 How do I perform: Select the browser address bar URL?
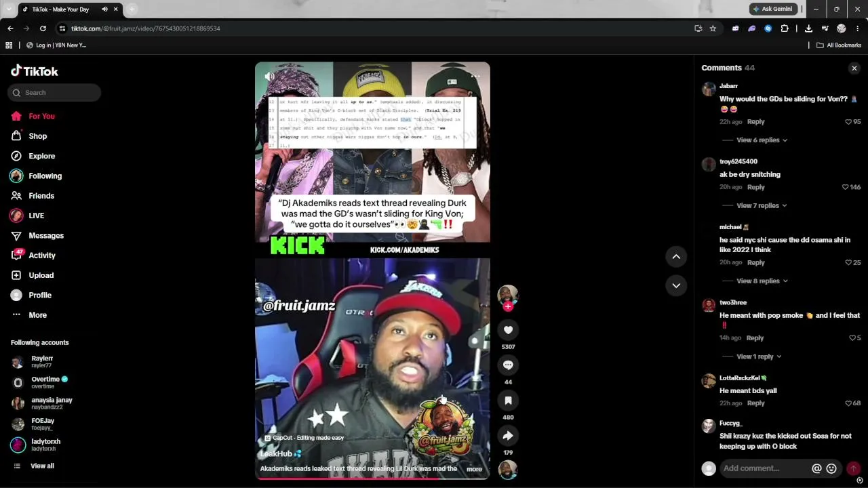click(x=146, y=28)
